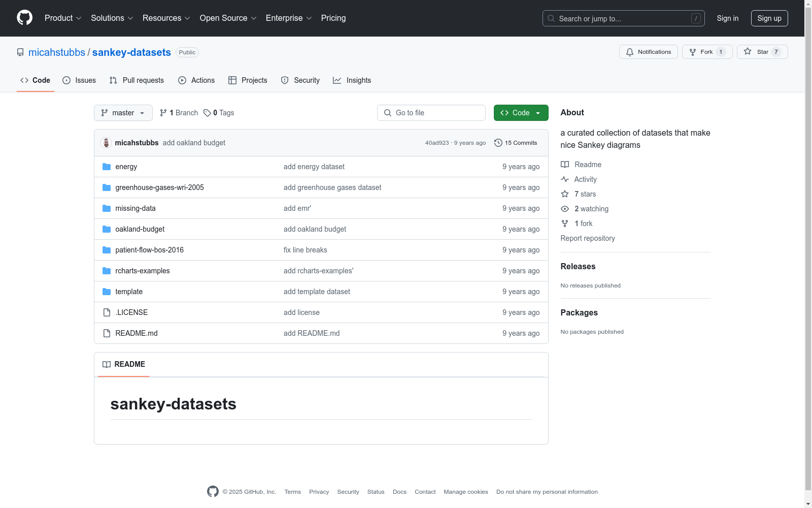Viewport: 812px width, 508px height.
Task: Open the 'fix line breaks' commit message
Action: click(306, 250)
